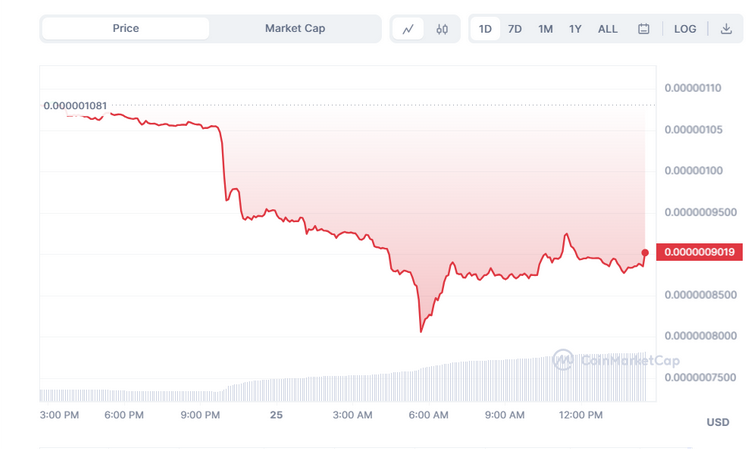Switch to line chart view icon
Viewport: 755px width, 449px height.
pos(408,29)
